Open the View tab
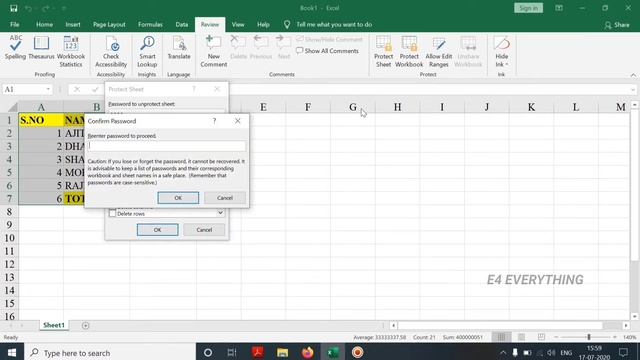Screen dimensions: 640x360 click(238, 24)
